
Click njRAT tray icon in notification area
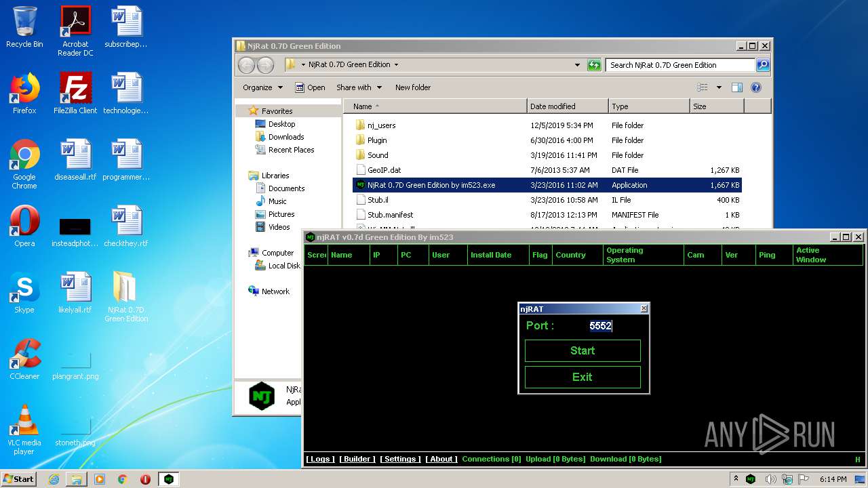751,479
